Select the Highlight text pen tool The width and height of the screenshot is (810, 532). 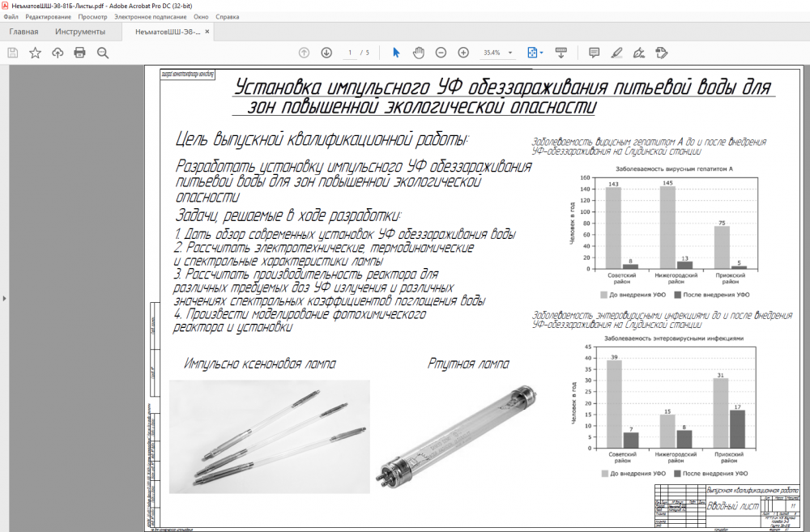pos(616,53)
